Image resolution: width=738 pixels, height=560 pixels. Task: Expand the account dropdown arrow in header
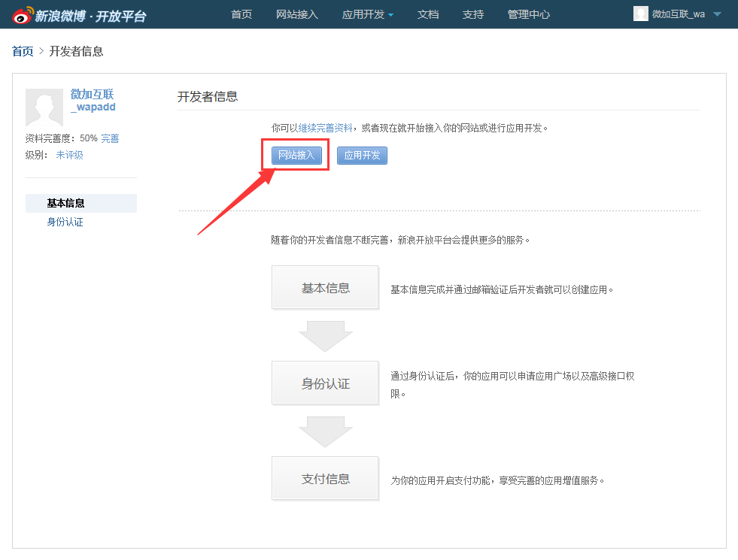pyautogui.click(x=717, y=14)
